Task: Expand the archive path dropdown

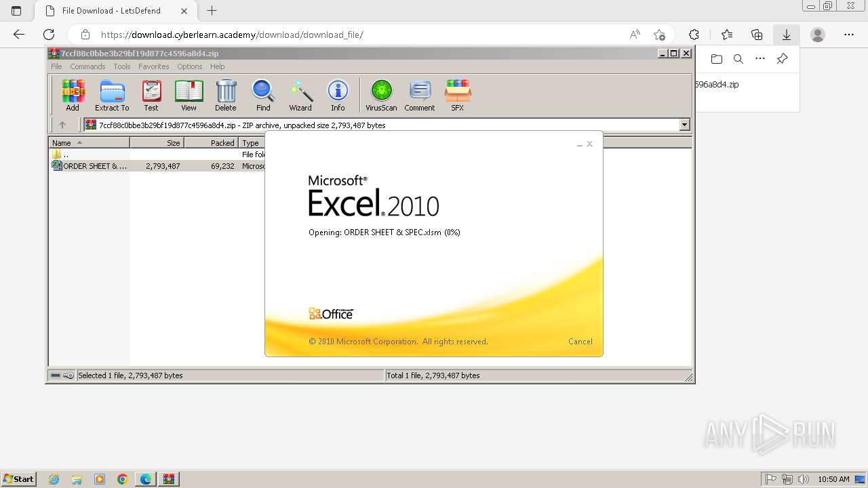Action: point(684,125)
